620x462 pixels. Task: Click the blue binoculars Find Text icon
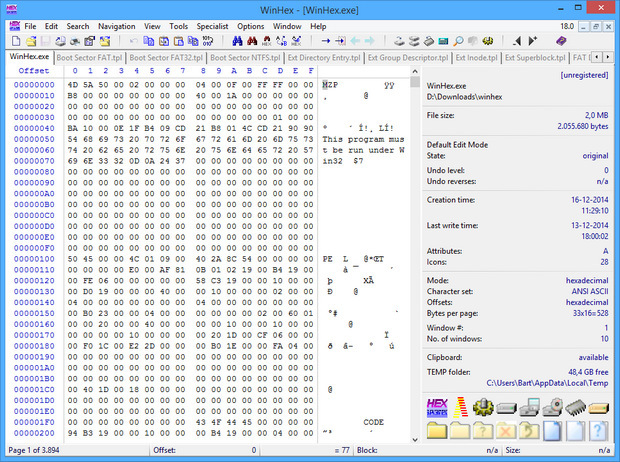tap(237, 41)
